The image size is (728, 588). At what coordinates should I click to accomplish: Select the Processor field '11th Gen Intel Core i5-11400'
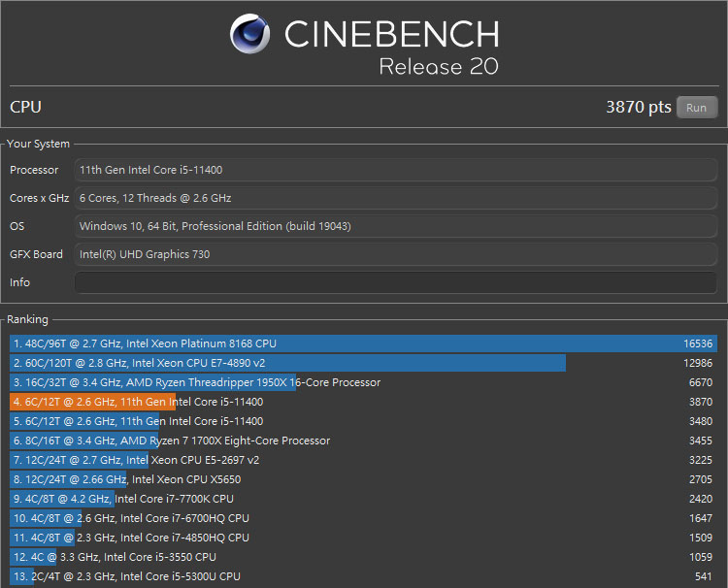coord(396,170)
